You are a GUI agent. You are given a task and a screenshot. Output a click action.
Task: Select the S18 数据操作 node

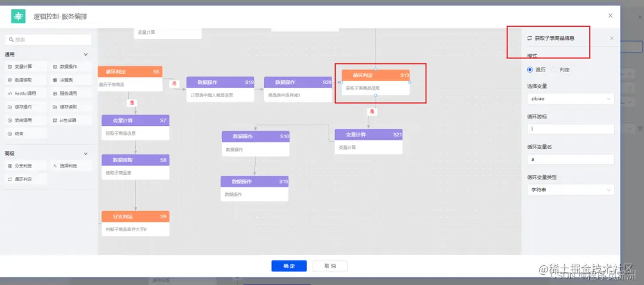coord(254,188)
